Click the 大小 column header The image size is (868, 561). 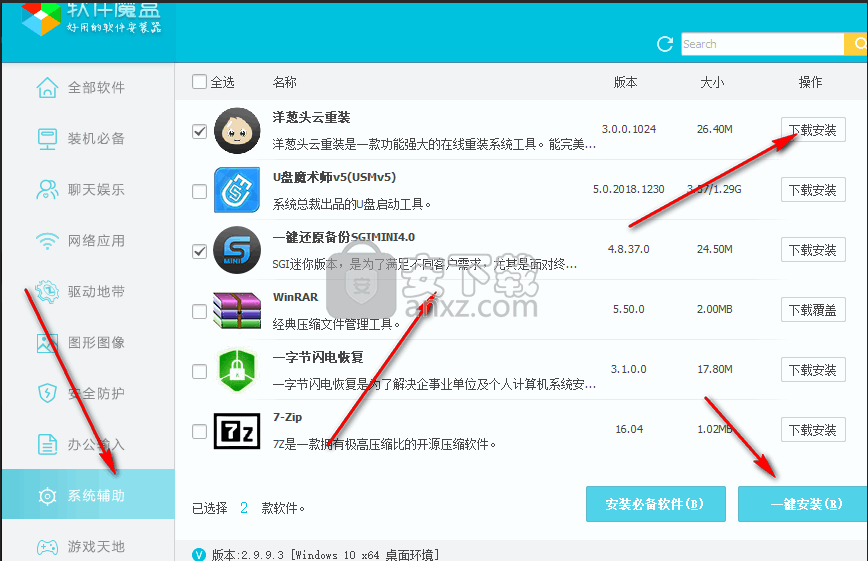(x=712, y=83)
